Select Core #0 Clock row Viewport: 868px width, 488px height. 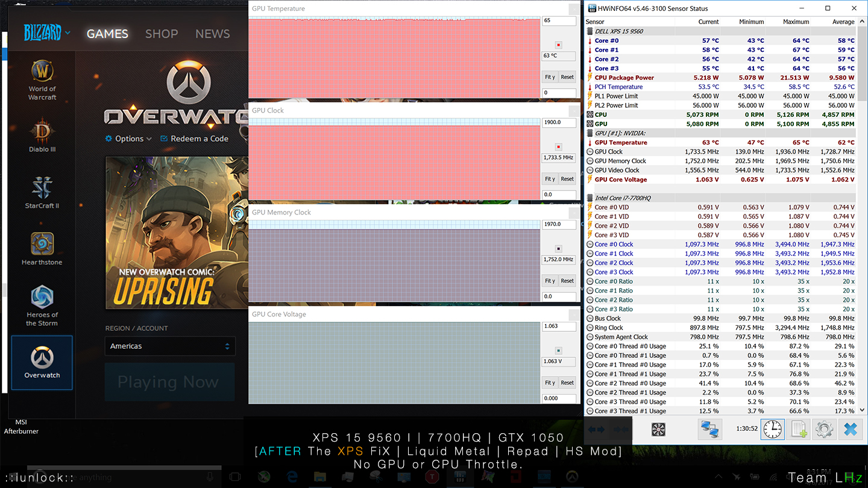coord(721,244)
